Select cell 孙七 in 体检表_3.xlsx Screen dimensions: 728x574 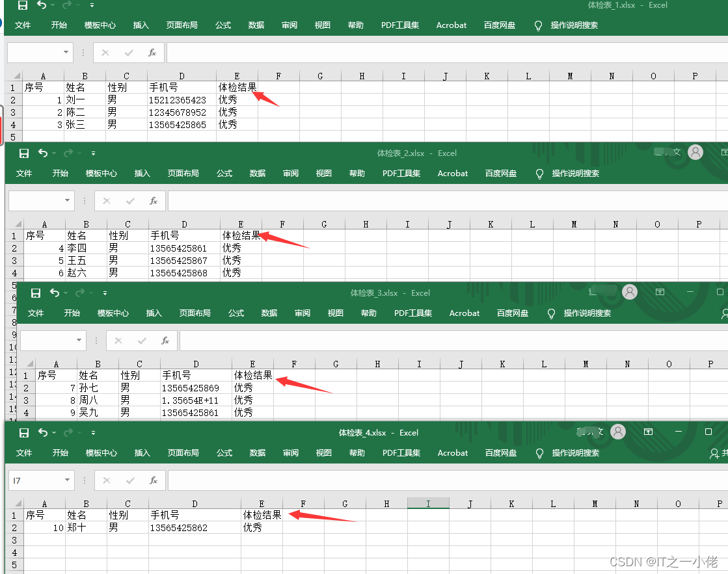click(98, 388)
